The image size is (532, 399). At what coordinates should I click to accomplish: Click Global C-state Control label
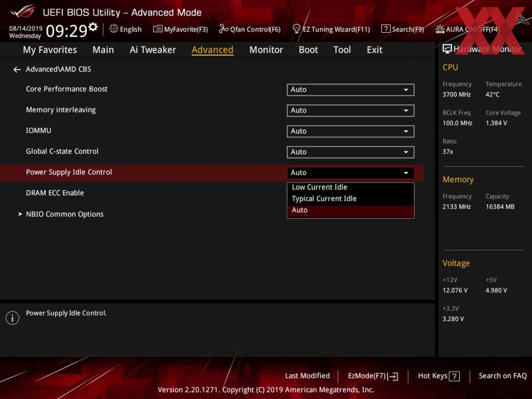pyautogui.click(x=62, y=151)
